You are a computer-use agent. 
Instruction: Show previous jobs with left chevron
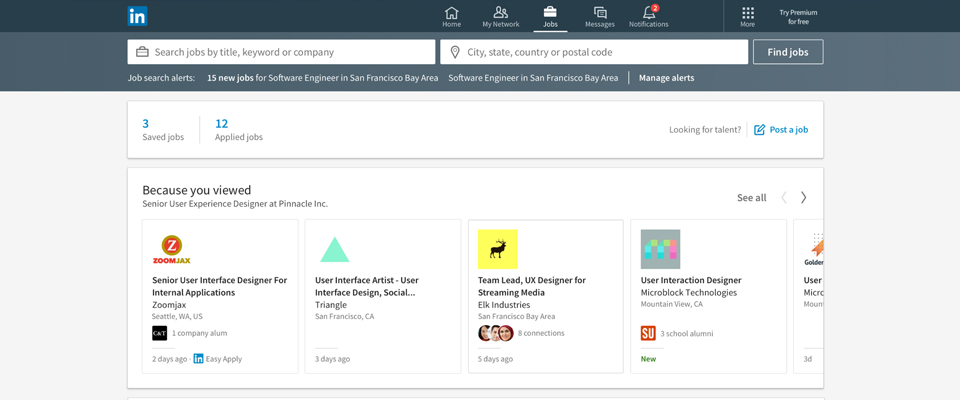pyautogui.click(x=784, y=197)
